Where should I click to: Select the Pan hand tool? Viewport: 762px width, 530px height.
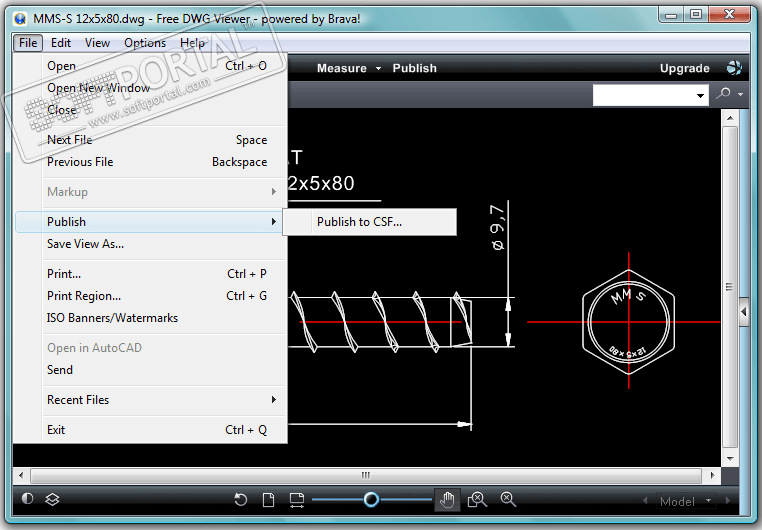tap(447, 499)
